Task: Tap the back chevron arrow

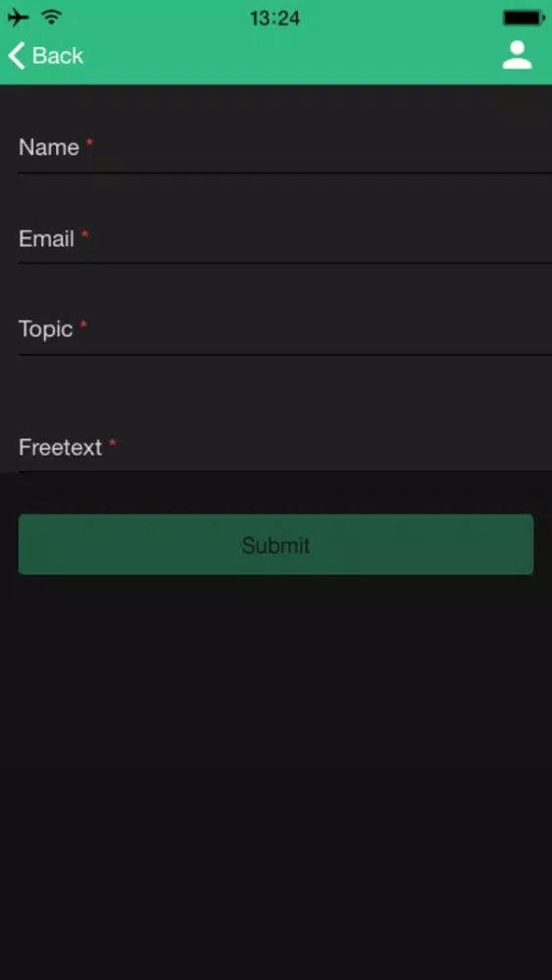Action: 17,56
